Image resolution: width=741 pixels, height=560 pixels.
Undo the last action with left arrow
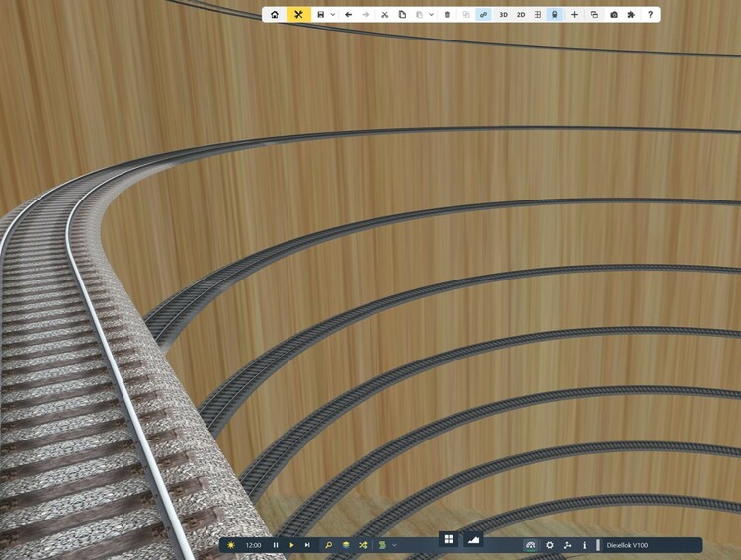point(349,15)
